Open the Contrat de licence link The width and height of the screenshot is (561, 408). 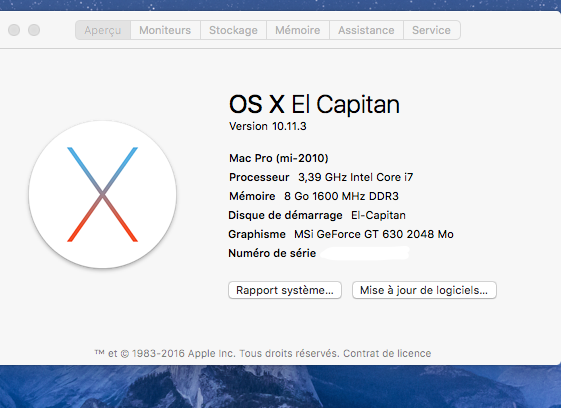click(x=387, y=354)
